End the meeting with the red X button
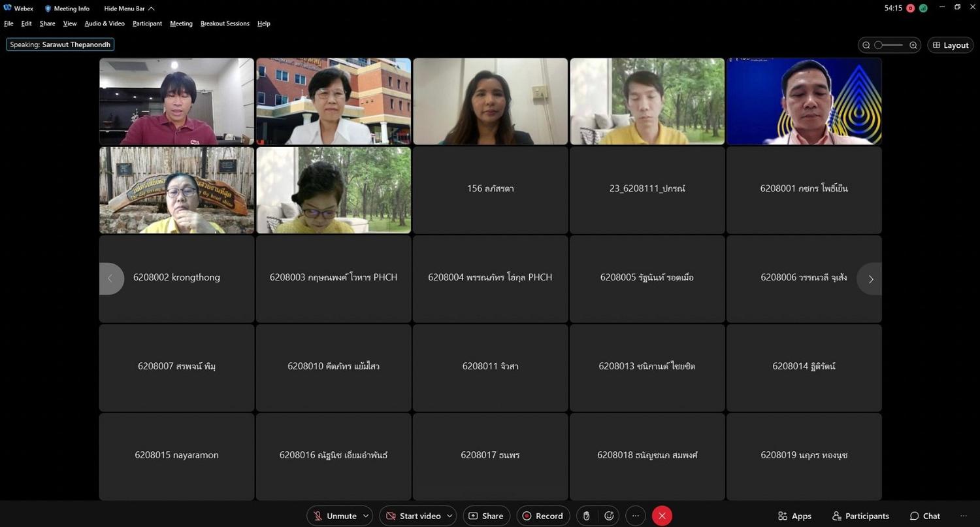This screenshot has width=980, height=527. click(x=662, y=516)
